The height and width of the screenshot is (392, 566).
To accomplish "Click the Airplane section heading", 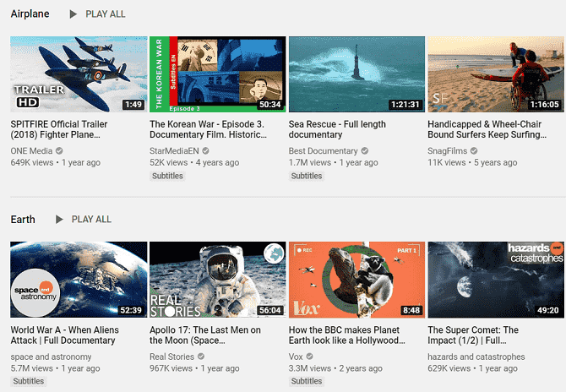I will (30, 14).
